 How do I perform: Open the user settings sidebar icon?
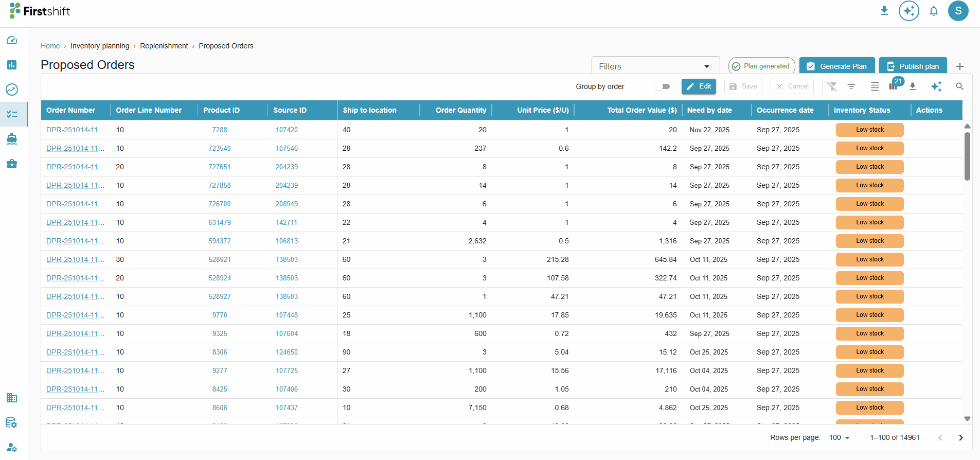[12, 447]
